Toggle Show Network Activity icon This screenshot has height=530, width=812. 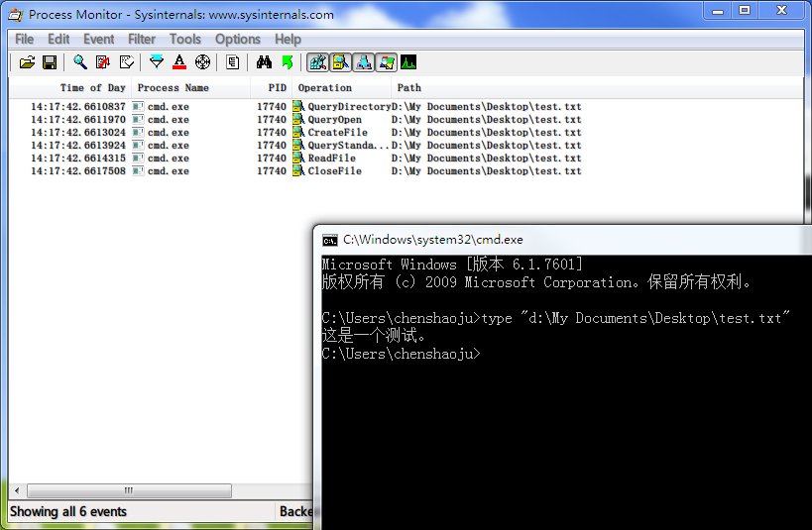[x=364, y=62]
